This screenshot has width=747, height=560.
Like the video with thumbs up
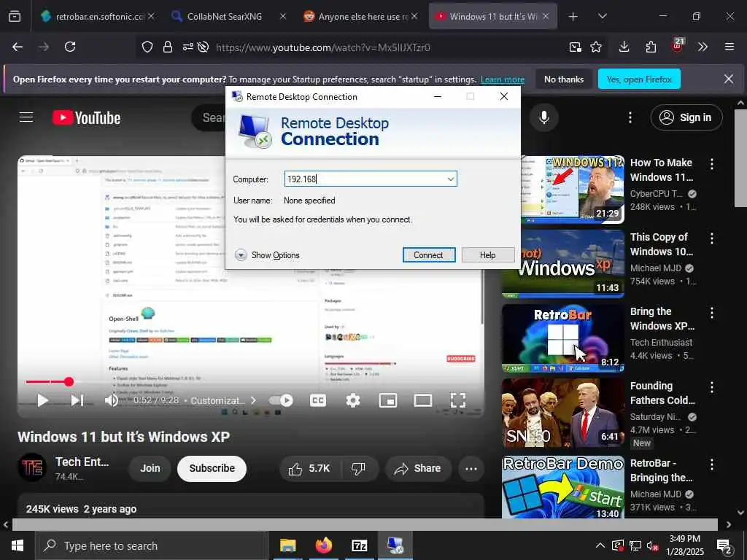(309, 469)
